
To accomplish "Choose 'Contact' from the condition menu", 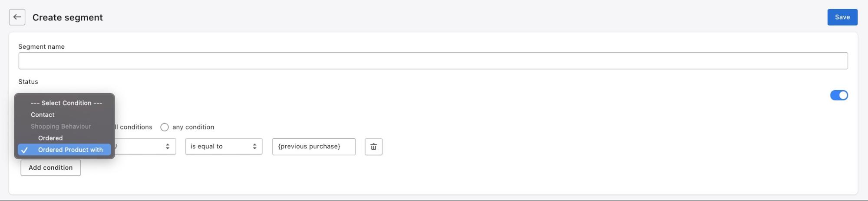I will (43, 115).
